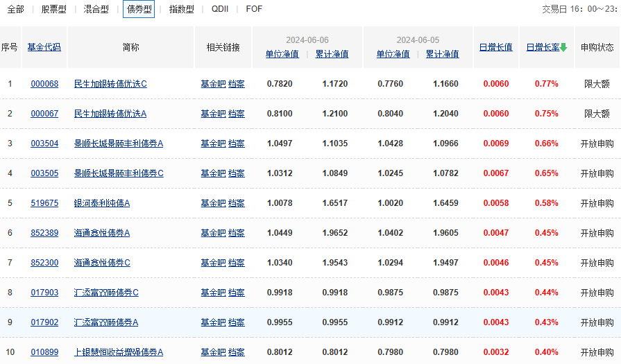
Task: Open 基金吧 for 银河泰利纯债A
Action: (x=213, y=203)
